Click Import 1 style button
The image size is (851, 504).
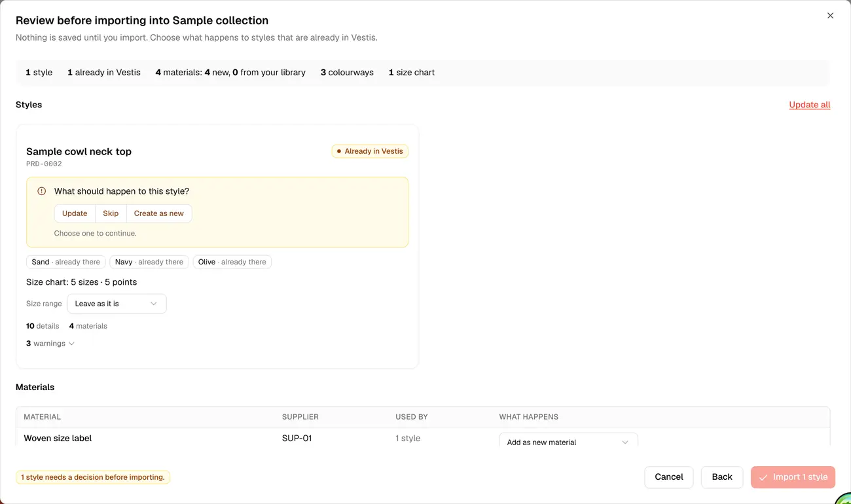point(793,477)
